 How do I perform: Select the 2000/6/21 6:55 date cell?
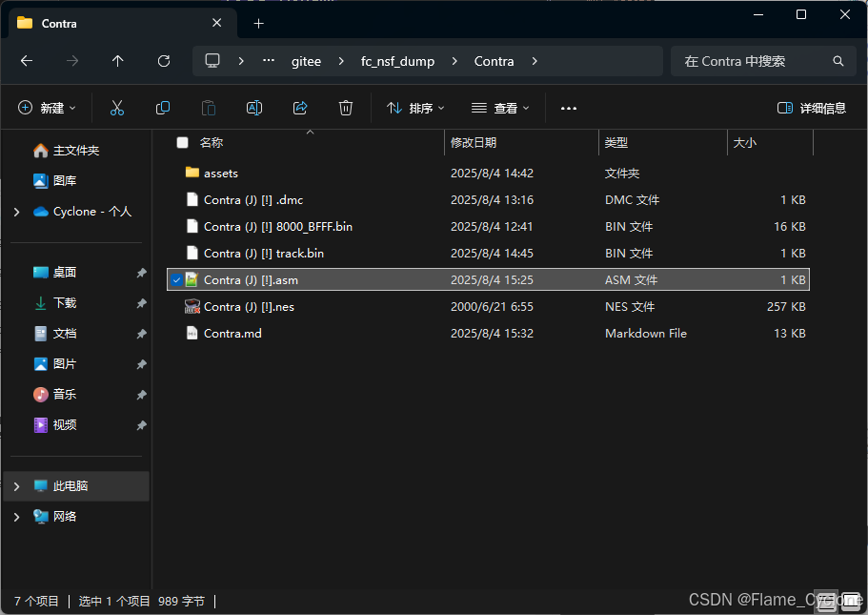pyautogui.click(x=492, y=306)
